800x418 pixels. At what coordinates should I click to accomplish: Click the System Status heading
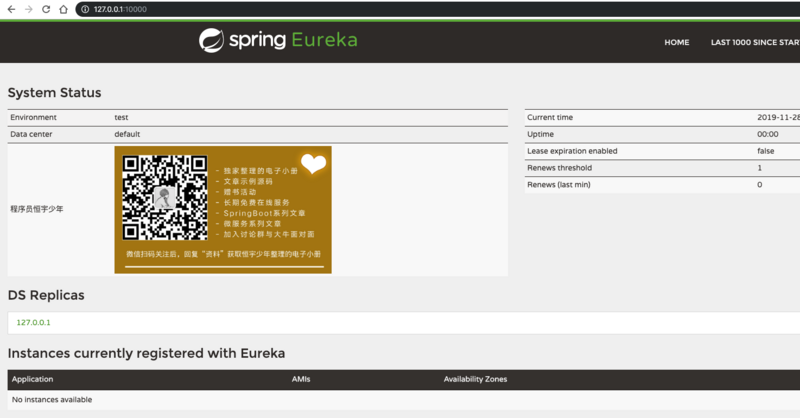tap(54, 92)
